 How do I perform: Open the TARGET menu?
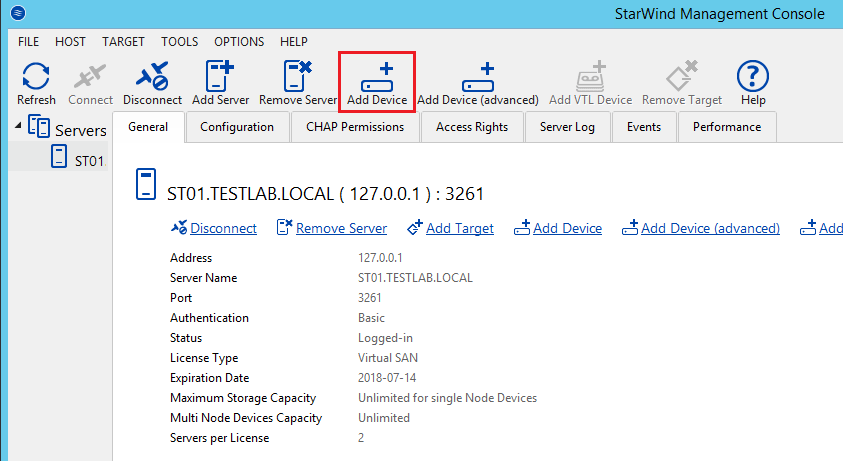click(123, 41)
